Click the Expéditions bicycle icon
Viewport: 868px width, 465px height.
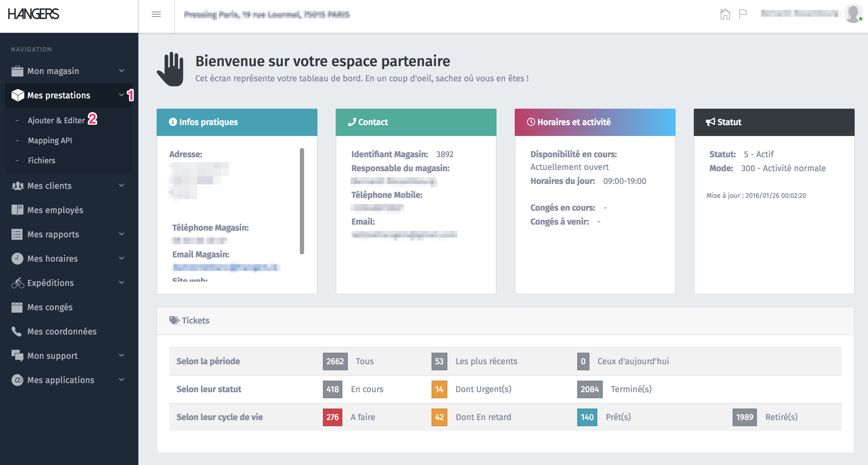point(18,283)
